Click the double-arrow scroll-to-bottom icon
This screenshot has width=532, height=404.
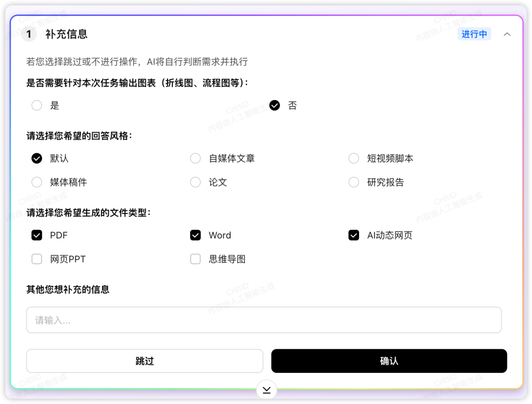pyautogui.click(x=266, y=390)
